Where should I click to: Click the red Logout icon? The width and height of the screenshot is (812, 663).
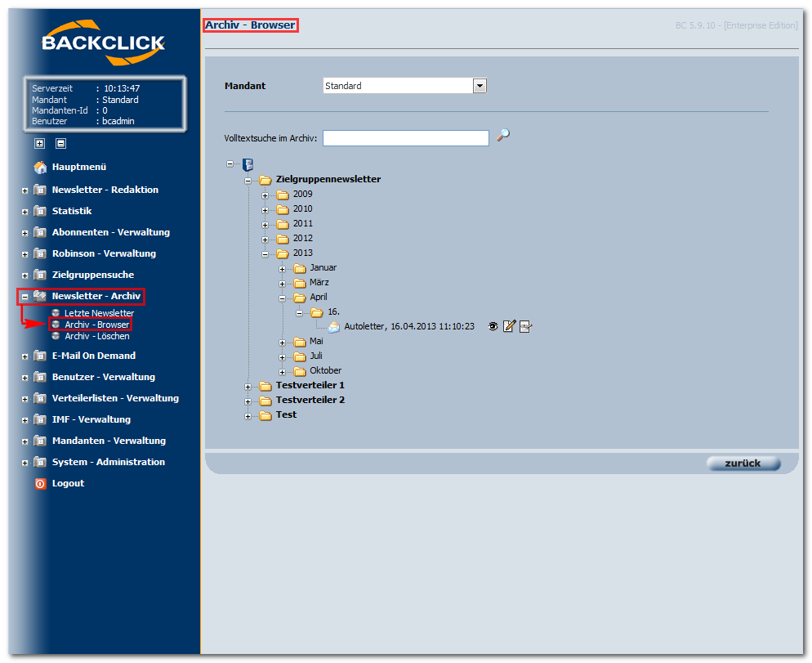point(40,484)
